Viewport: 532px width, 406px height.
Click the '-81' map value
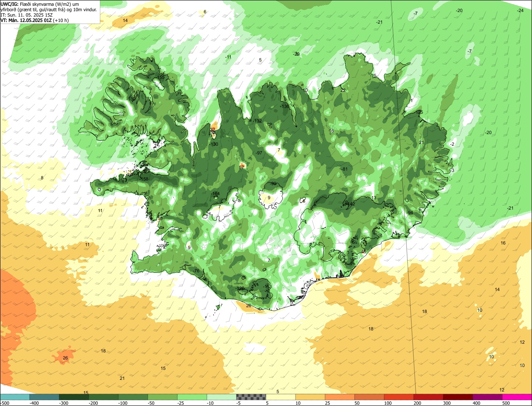click(x=344, y=169)
